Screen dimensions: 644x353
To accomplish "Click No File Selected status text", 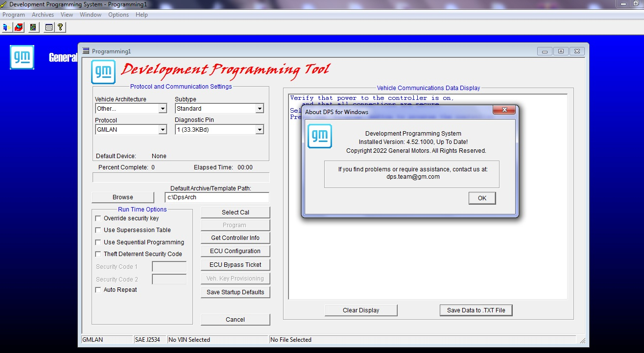I will pos(291,340).
